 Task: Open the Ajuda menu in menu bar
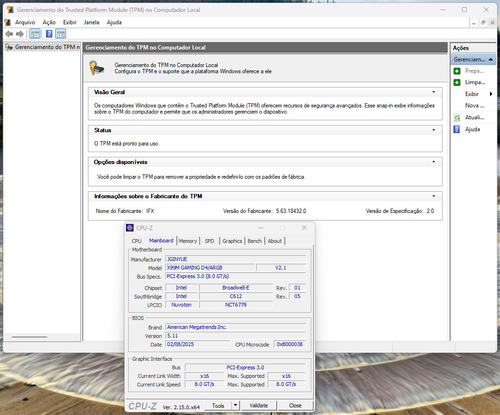114,22
